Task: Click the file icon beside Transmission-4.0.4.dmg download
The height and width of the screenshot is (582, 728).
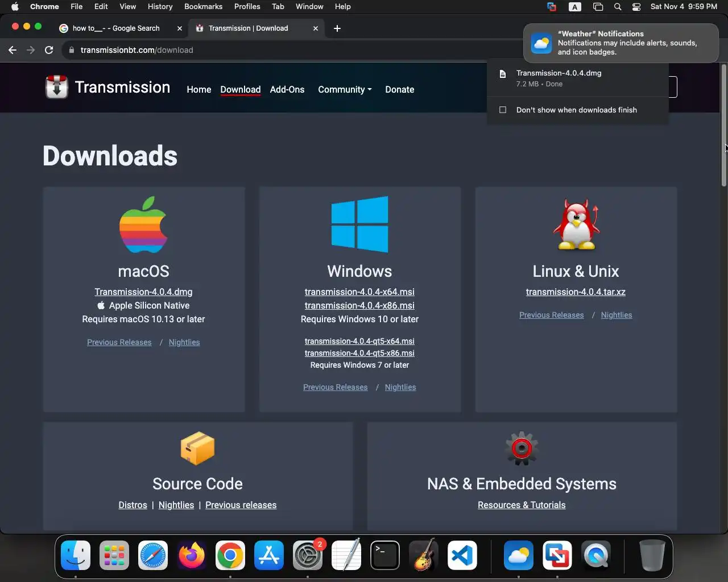Action: [503, 74]
